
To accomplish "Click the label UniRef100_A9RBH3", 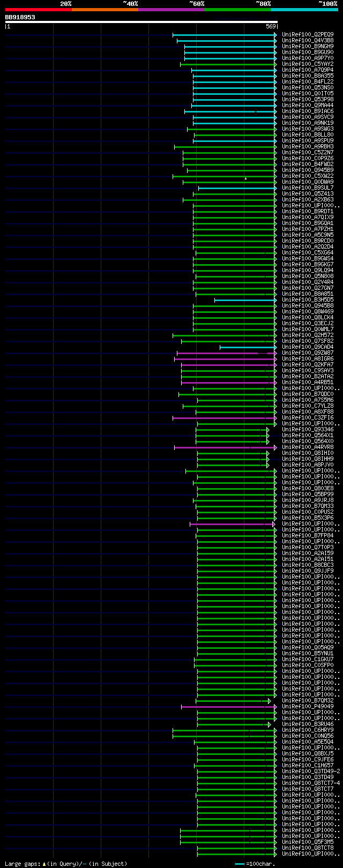I will point(308,146).
